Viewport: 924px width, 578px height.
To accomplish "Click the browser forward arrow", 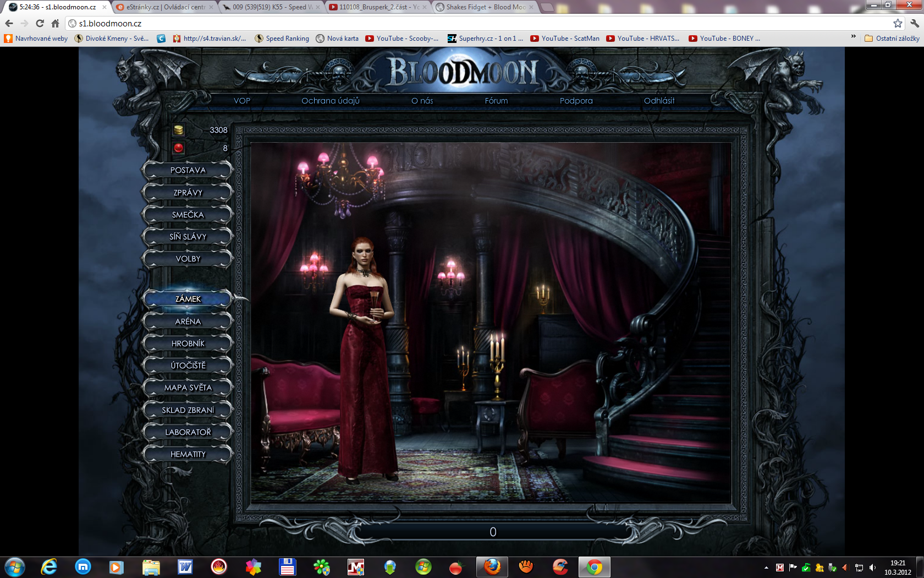I will tap(24, 23).
